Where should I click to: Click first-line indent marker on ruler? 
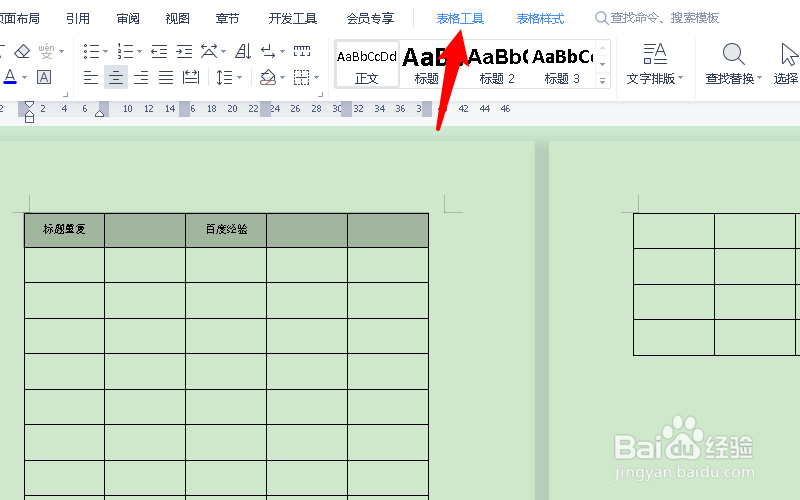tap(29, 106)
